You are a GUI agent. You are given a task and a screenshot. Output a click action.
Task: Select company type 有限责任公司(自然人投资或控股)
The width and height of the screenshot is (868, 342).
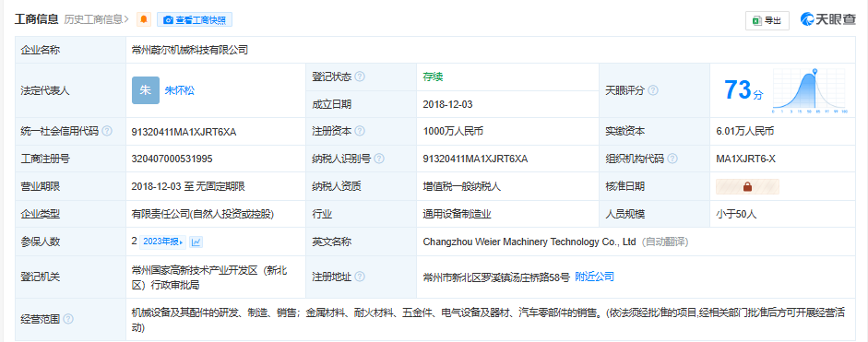pyautogui.click(x=203, y=214)
